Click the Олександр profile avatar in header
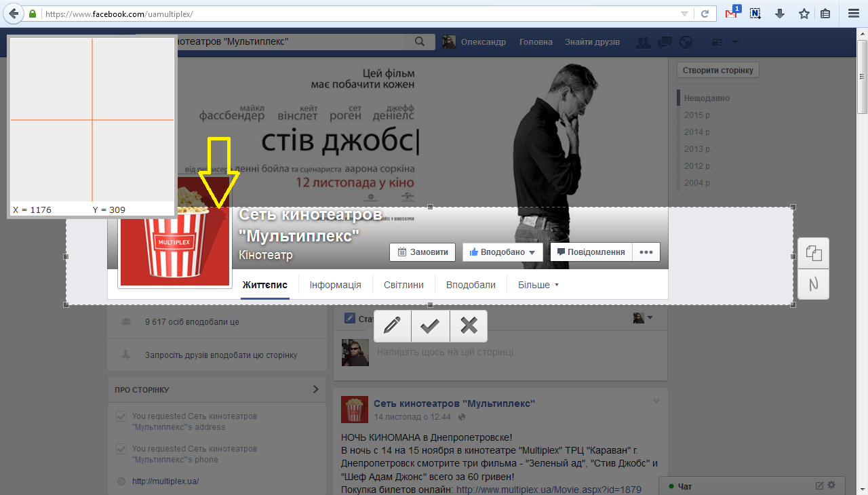 [x=449, y=42]
